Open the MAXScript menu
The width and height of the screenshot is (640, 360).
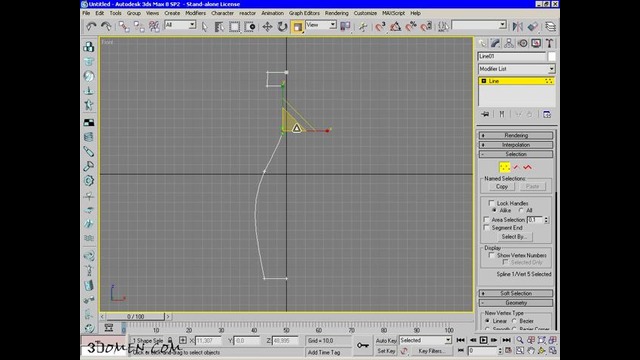click(393, 13)
